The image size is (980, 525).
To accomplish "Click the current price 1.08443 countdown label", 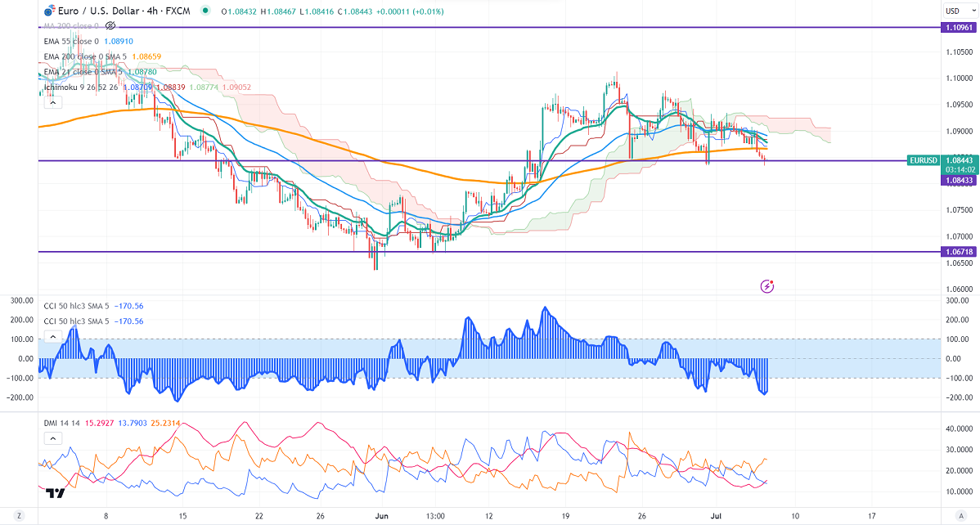I will pos(959,165).
